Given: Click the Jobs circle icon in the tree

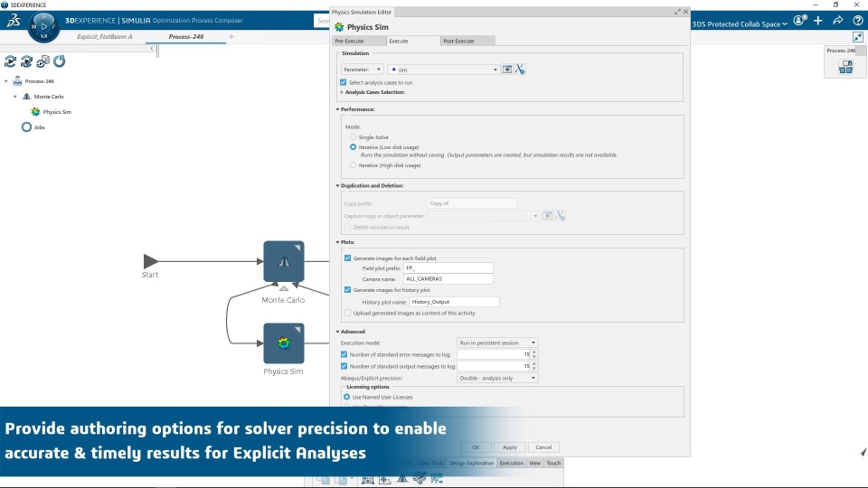Looking at the screenshot, I should (x=26, y=127).
